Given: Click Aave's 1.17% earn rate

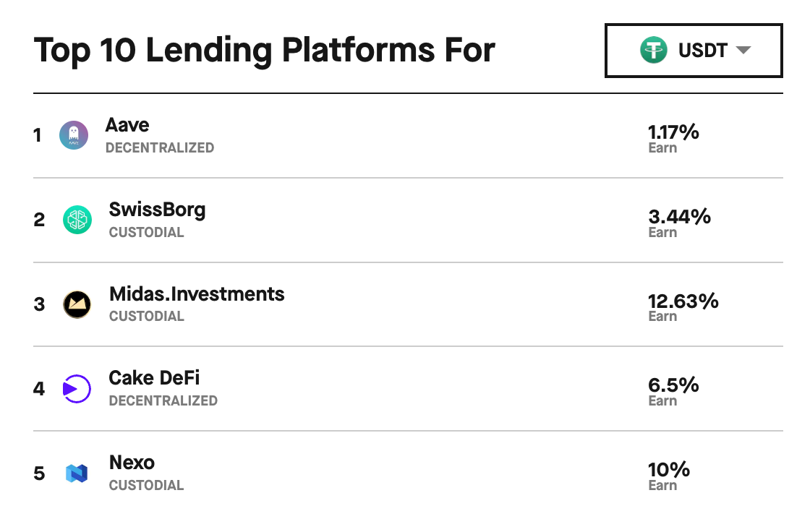Looking at the screenshot, I should 673,132.
